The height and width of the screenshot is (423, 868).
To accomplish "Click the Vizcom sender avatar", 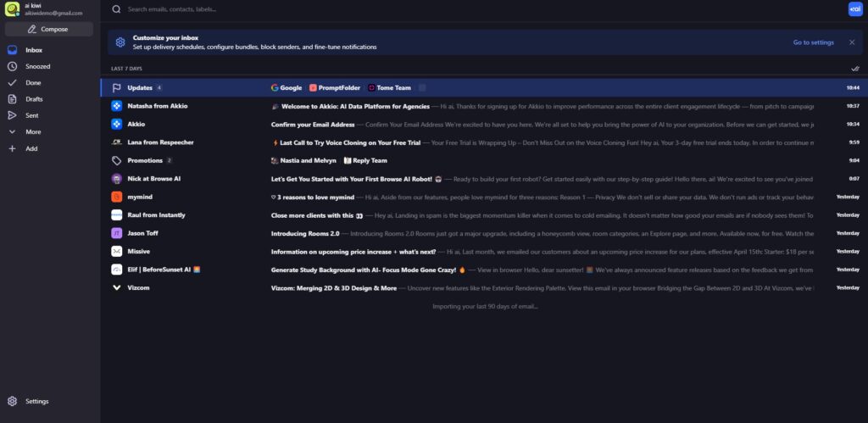I will [116, 288].
